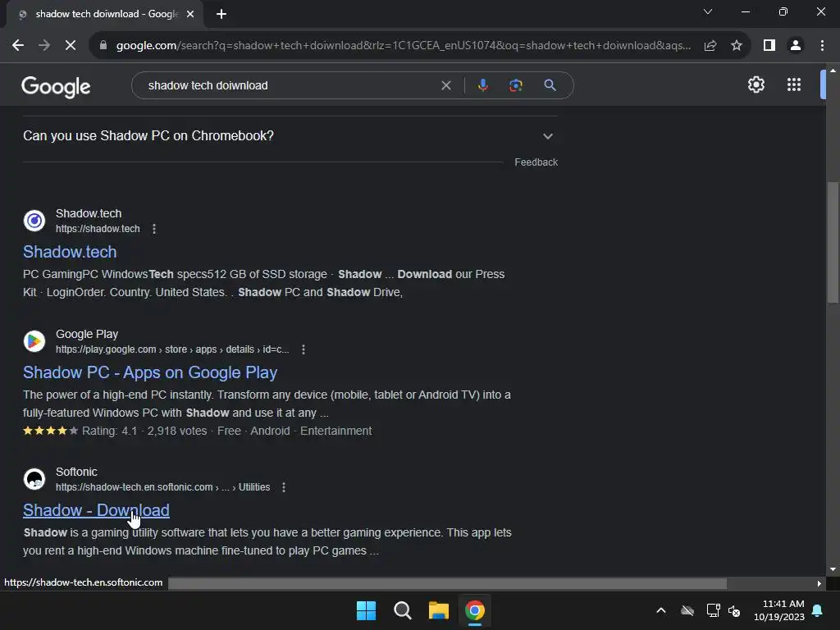Clear the search box text
The width and height of the screenshot is (840, 630).
(445, 85)
